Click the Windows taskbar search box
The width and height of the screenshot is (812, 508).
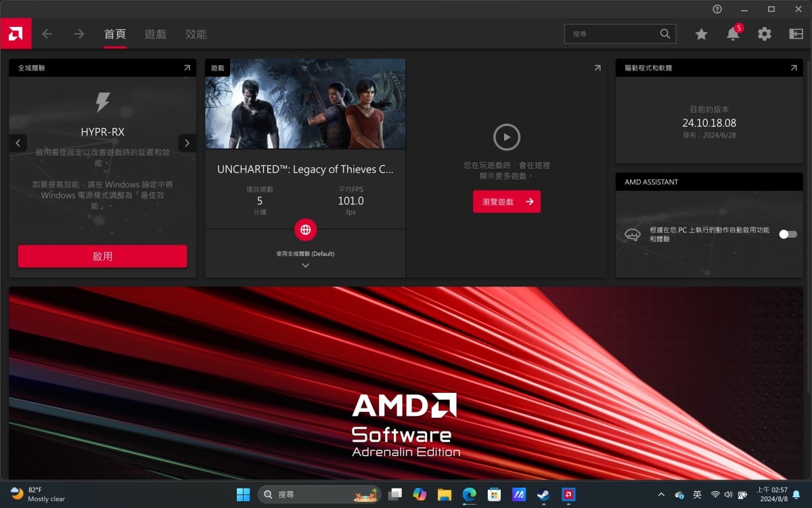pos(320,494)
